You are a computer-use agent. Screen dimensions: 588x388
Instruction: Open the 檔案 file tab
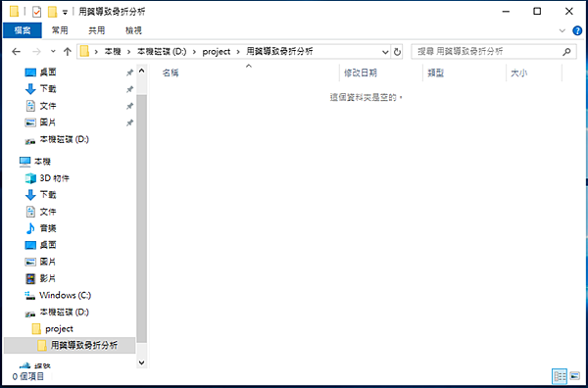[x=23, y=30]
